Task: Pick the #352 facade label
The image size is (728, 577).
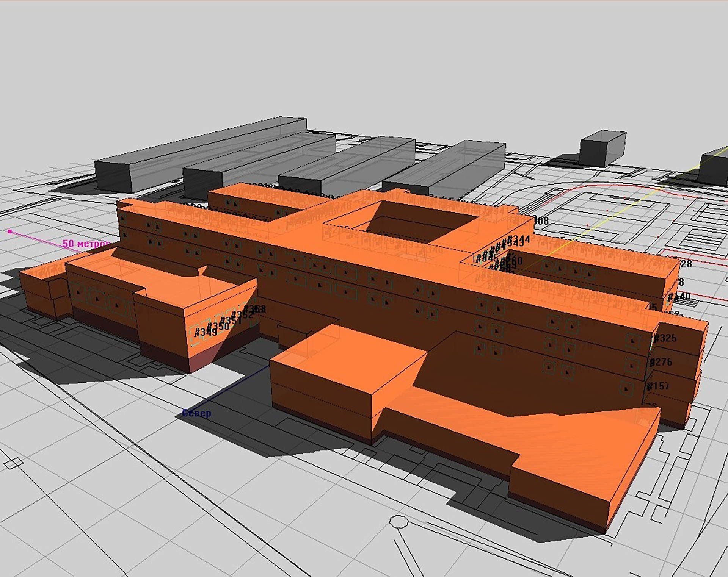Action: click(242, 315)
